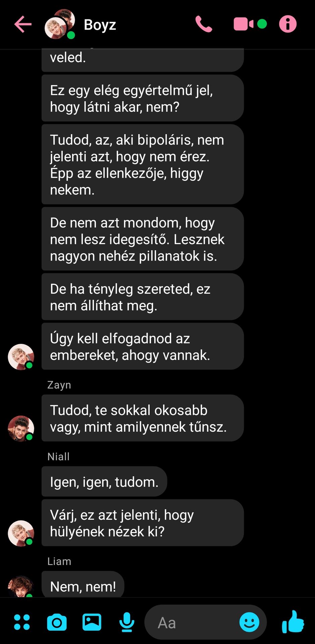Screen dimensions: 315x644
Task: Select the message 'Igen, igen, tudom.'
Action: click(x=104, y=482)
